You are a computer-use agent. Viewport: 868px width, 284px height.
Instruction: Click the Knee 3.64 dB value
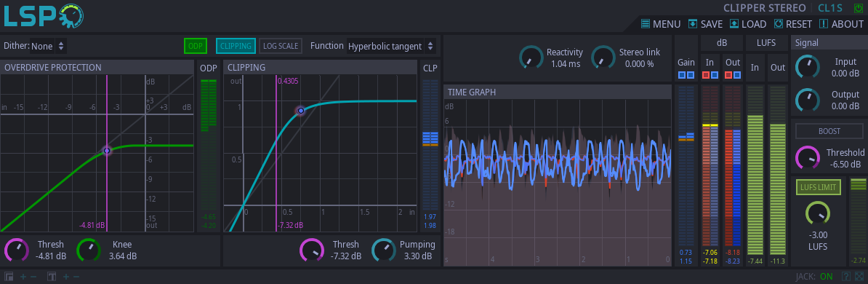click(122, 256)
